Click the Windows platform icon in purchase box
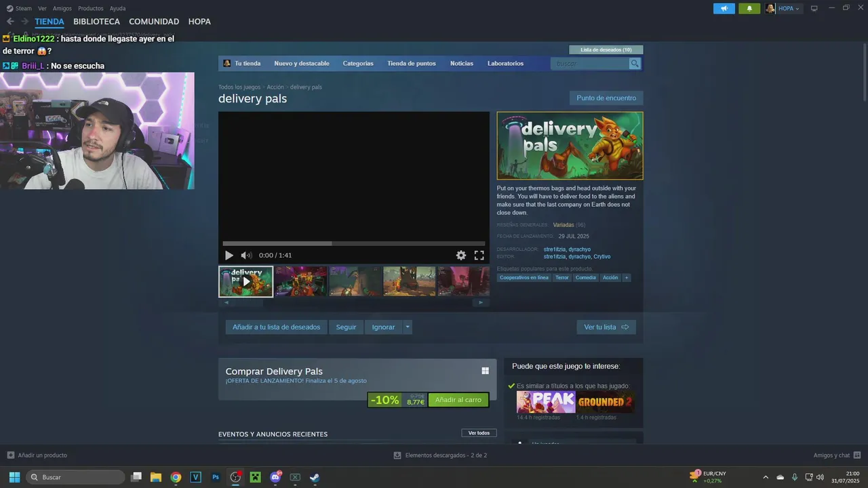 (485, 371)
